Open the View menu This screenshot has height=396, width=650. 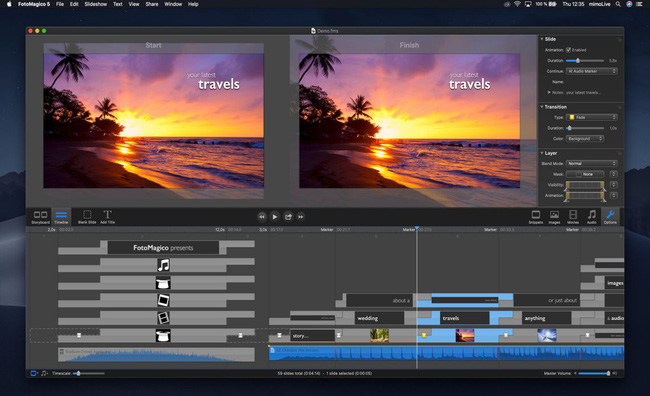tap(134, 4)
